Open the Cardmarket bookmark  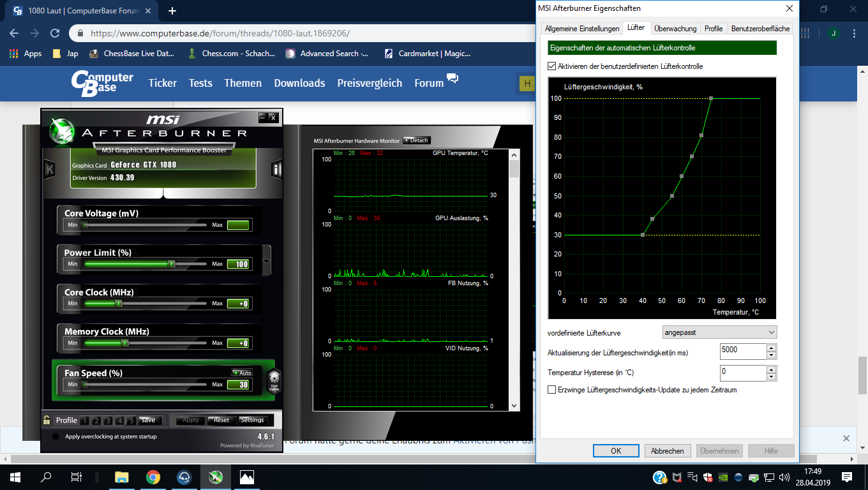[x=428, y=54]
